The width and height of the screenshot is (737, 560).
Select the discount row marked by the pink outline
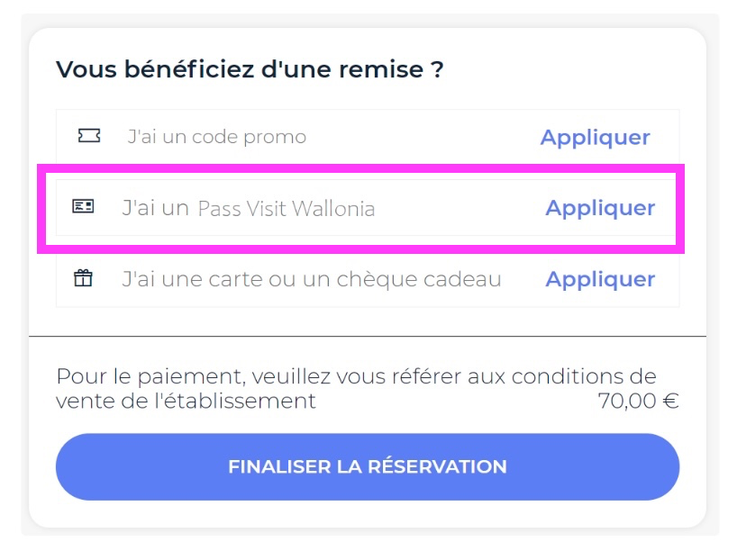click(360, 209)
